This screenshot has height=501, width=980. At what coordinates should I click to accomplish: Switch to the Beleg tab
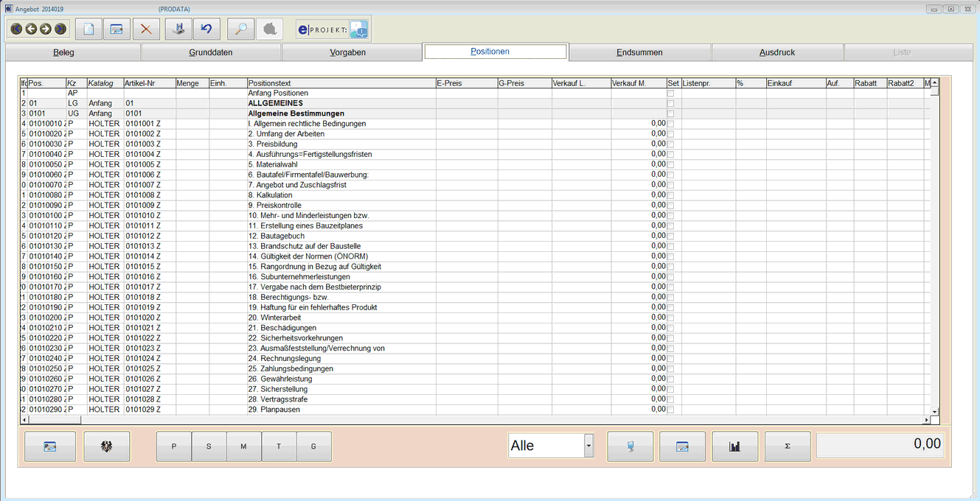(x=73, y=52)
